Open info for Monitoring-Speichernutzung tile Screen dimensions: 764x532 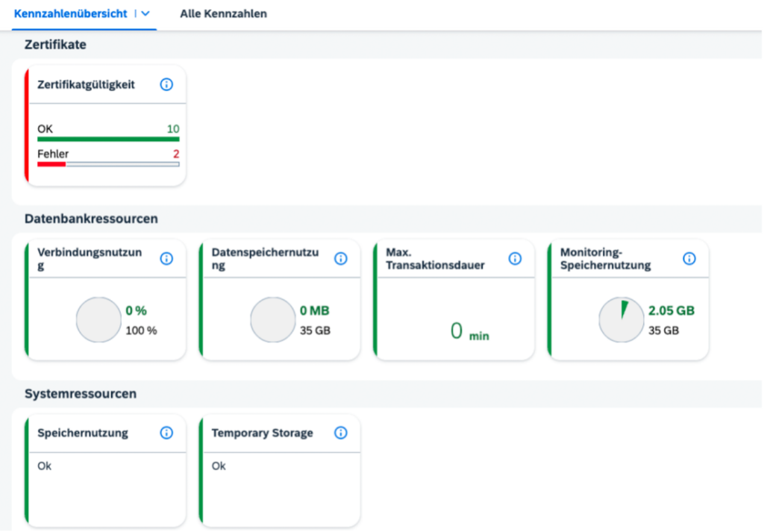coord(689,259)
